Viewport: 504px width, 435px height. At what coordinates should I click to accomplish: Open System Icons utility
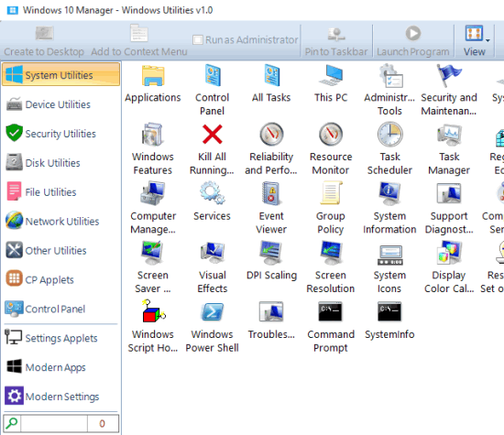(x=389, y=255)
